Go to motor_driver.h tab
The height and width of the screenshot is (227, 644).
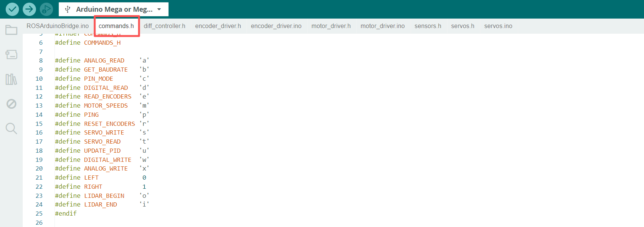click(331, 26)
